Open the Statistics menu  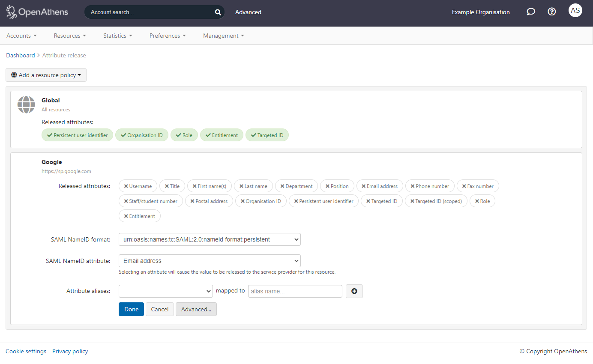[117, 36]
